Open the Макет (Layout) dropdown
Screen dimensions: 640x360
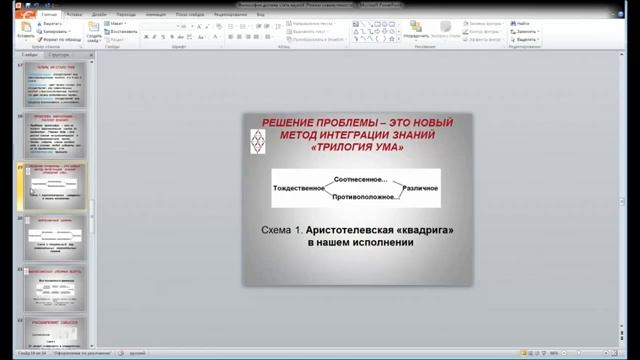(x=116, y=24)
